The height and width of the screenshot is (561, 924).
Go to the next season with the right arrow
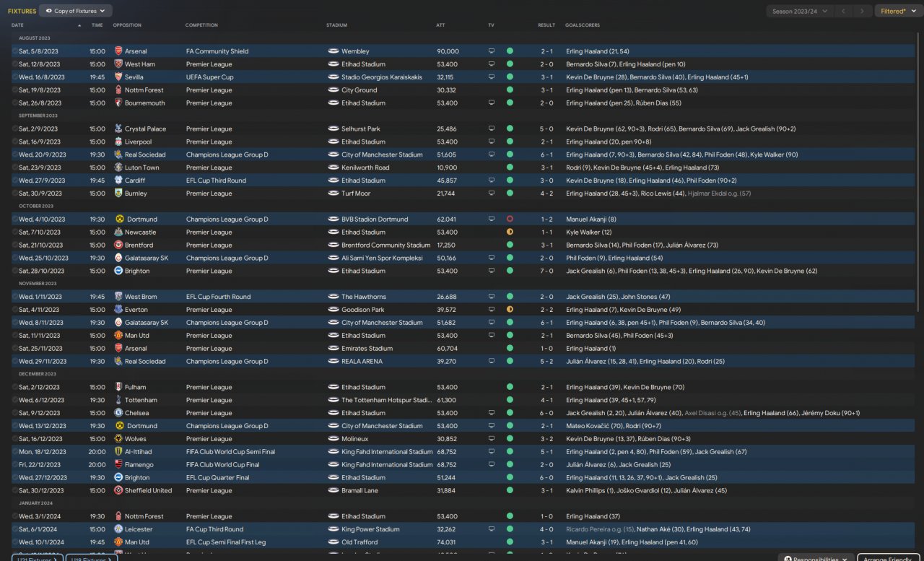tap(863, 11)
